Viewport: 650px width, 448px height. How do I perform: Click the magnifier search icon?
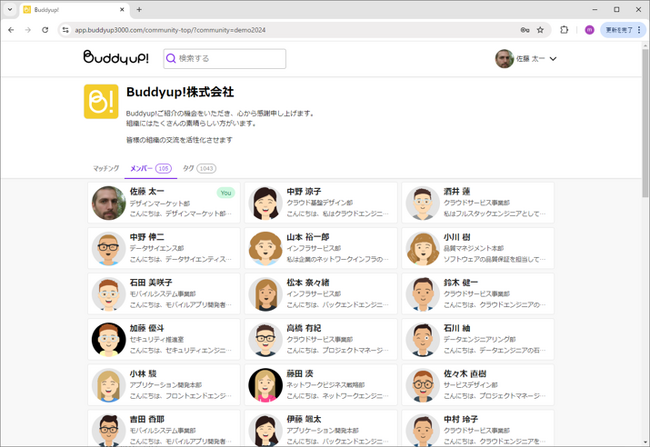tap(171, 58)
